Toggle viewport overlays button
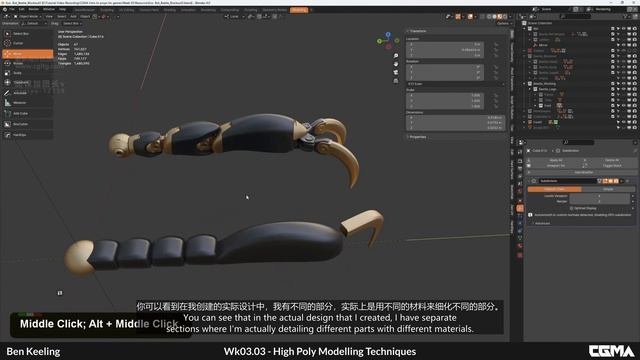The image size is (640, 360). click(x=471, y=17)
